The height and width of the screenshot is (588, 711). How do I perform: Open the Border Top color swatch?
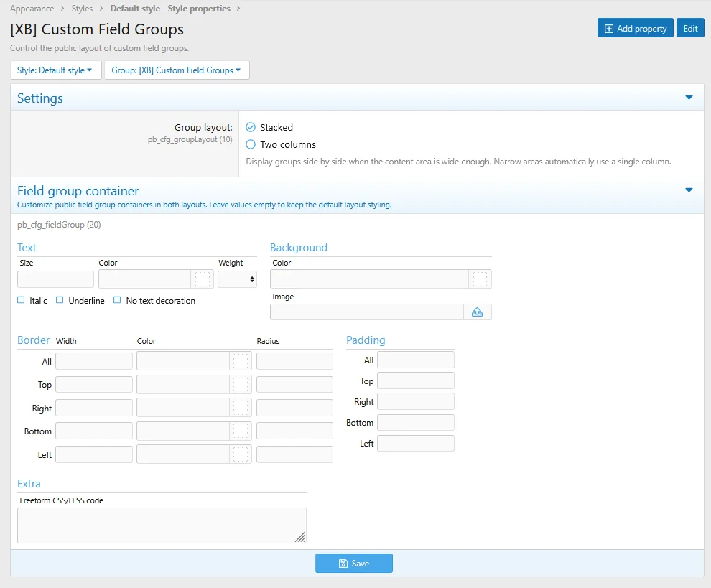tap(241, 384)
